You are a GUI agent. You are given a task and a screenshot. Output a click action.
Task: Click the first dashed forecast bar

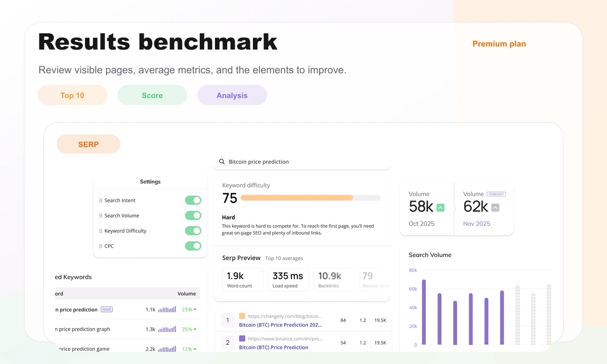pyautogui.click(x=517, y=315)
